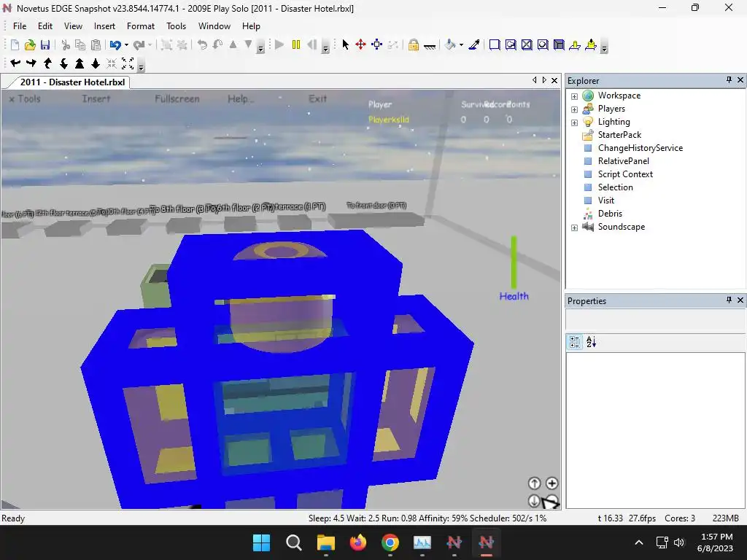
Task: Select the arrow pointer tool
Action: click(x=345, y=44)
